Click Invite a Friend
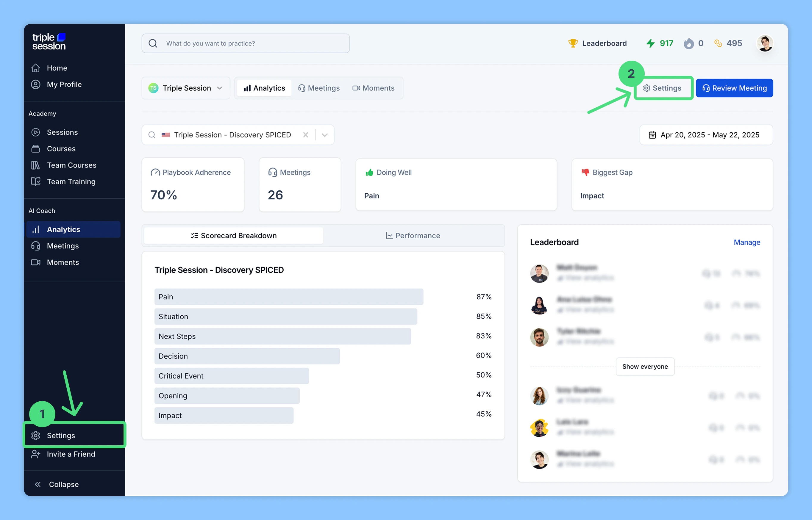 coord(71,454)
